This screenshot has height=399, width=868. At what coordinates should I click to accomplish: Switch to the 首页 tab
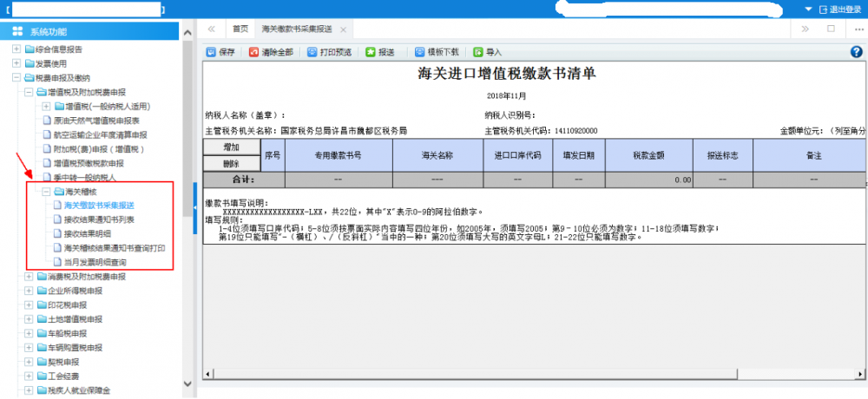click(240, 29)
